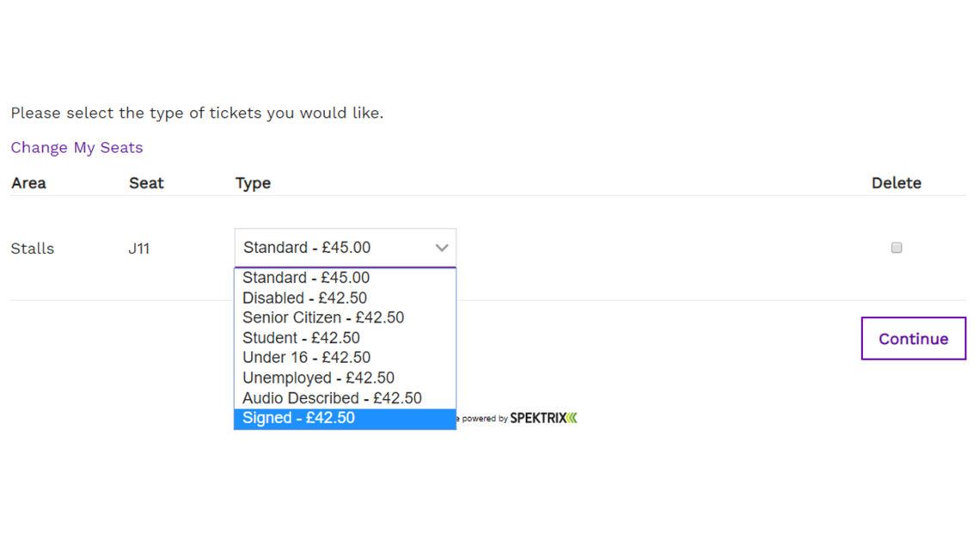The image size is (980, 541).
Task: Open the Standard - £45.00 ticket type box
Action: point(345,248)
